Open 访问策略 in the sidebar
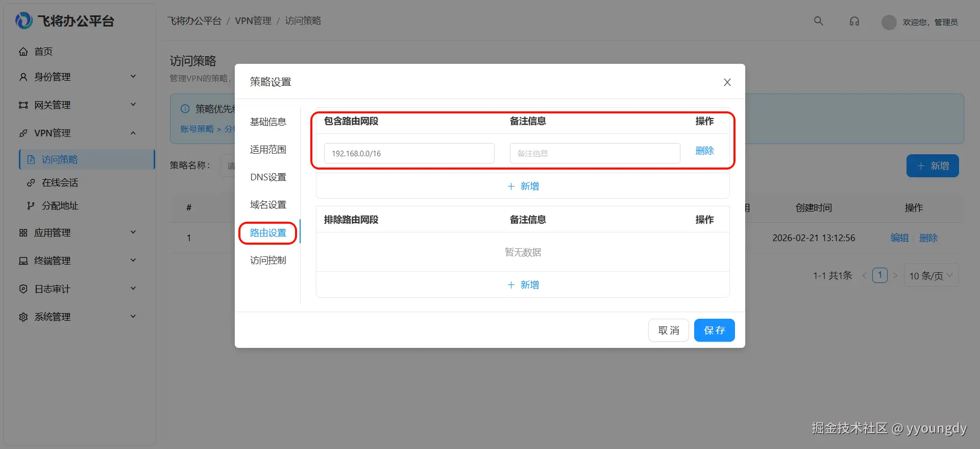 tap(87, 159)
